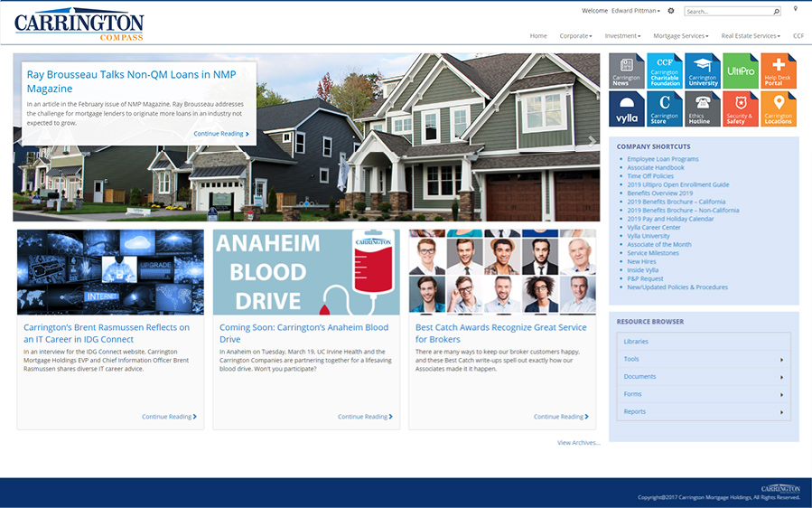Open 2019 Benefits Brochure – California

click(x=677, y=202)
